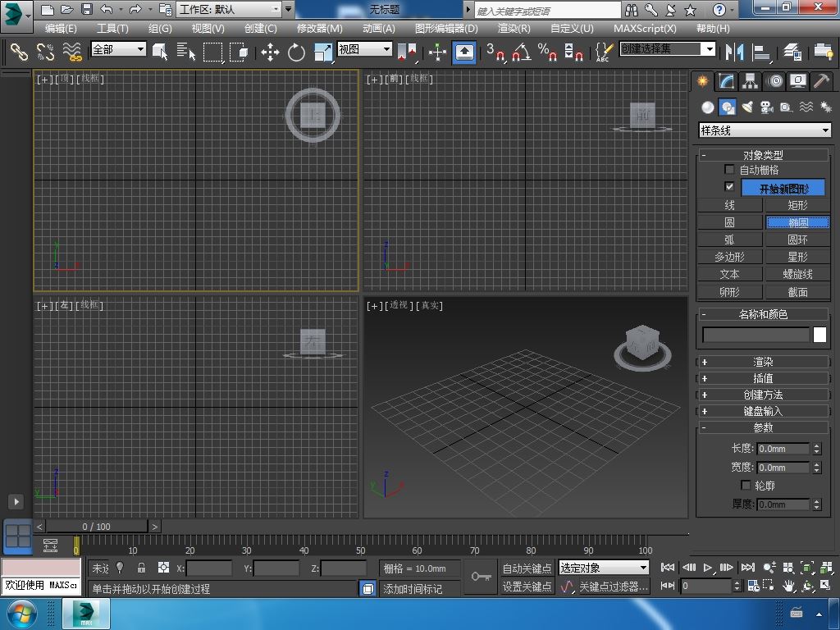Viewport: 840px width, 630px height.
Task: Toggle Percent Snap button
Action: click(x=547, y=52)
